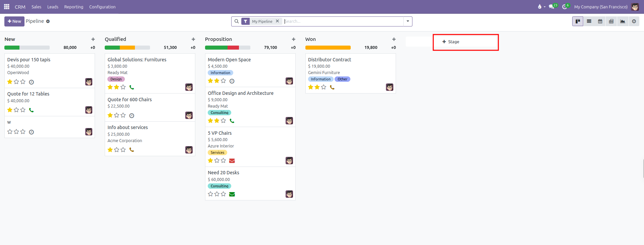
Task: Set third priority star on Distributor Contract
Action: pyautogui.click(x=324, y=87)
